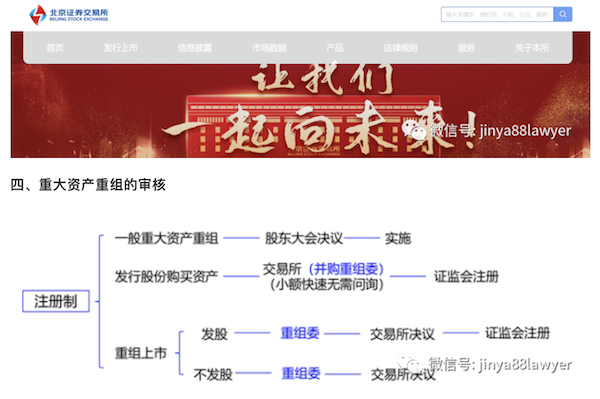This screenshot has width=600, height=399.
Task: Focus the keyword search input field
Action: [497, 15]
